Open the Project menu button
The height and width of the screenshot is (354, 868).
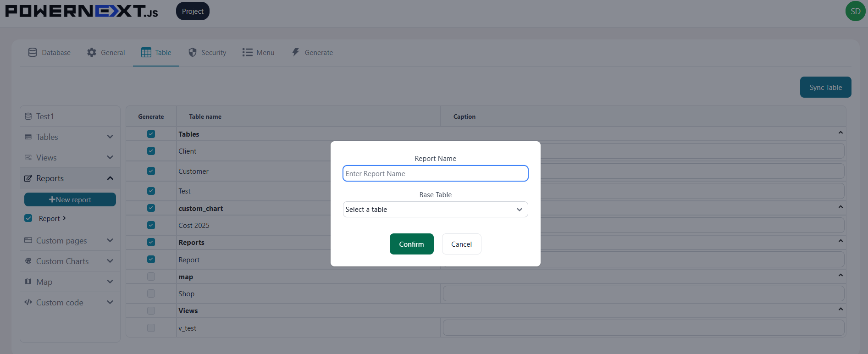(x=193, y=11)
